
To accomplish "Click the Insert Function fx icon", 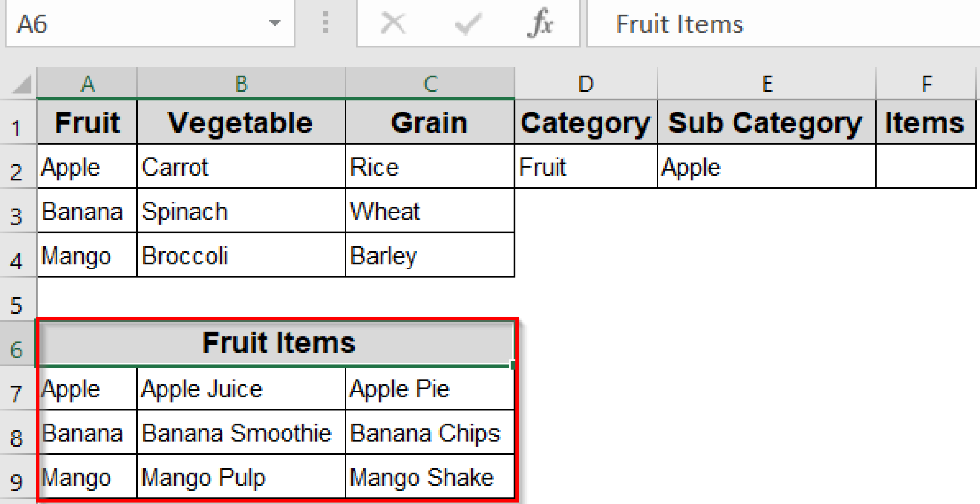I will pos(540,23).
